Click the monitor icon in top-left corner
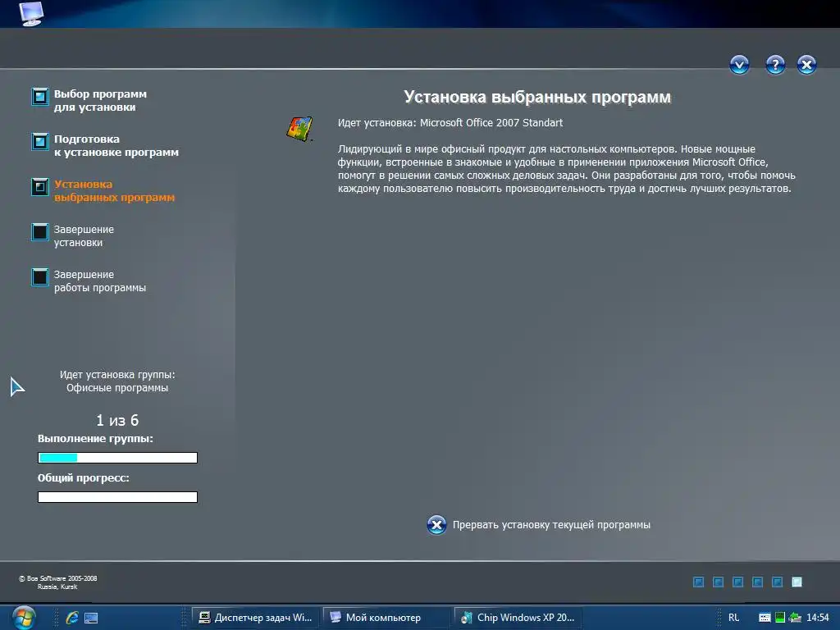 [x=31, y=13]
